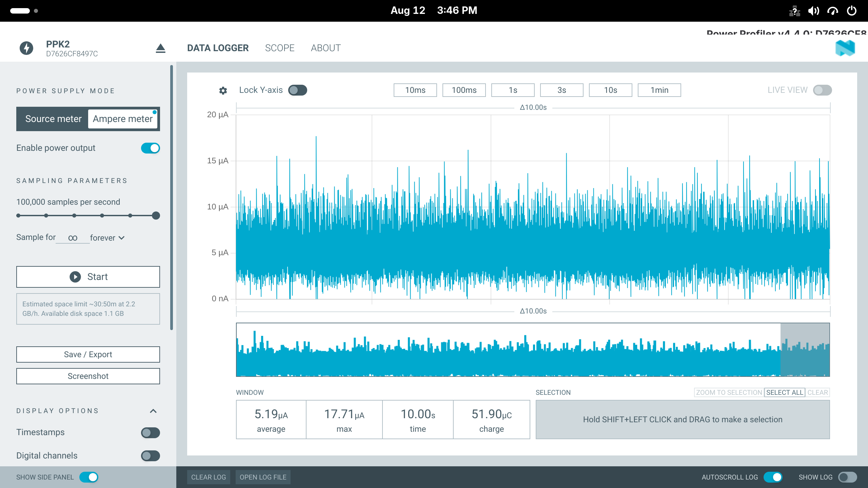This screenshot has height=488, width=868.
Task: Set time window to 100ms
Action: 464,90
